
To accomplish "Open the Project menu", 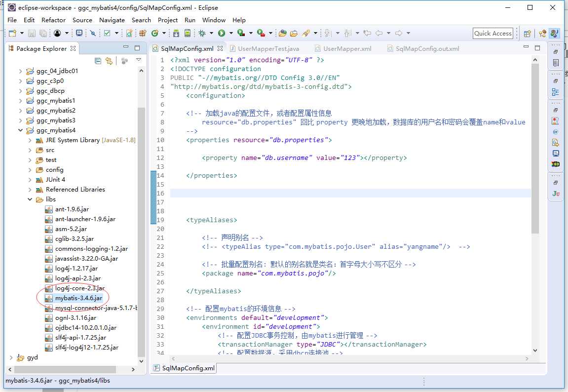I will [x=168, y=20].
